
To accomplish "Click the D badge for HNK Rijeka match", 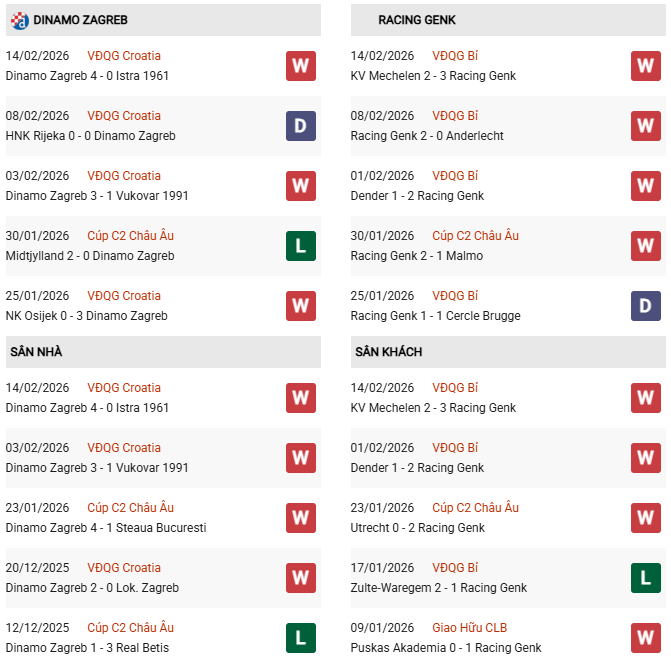I will point(301,126).
